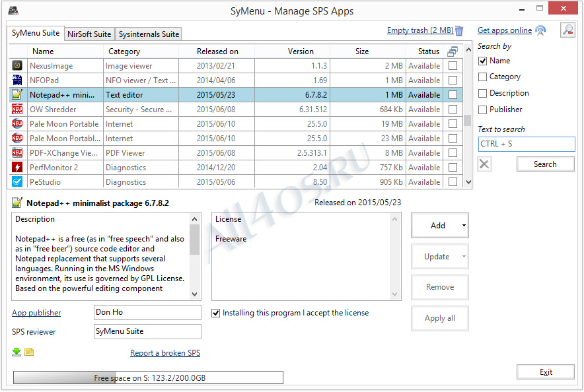
Task: Click the App publisher field Don Ho
Action: [147, 312]
